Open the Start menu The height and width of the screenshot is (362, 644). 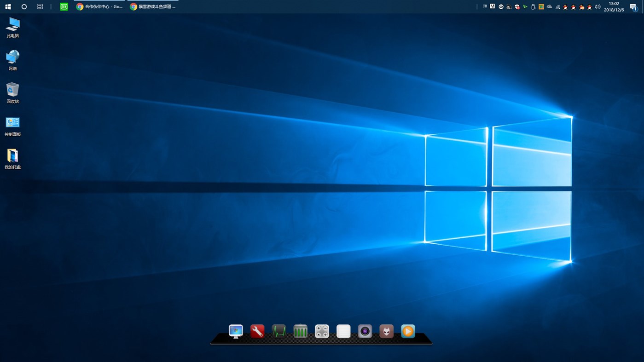coord(7,6)
